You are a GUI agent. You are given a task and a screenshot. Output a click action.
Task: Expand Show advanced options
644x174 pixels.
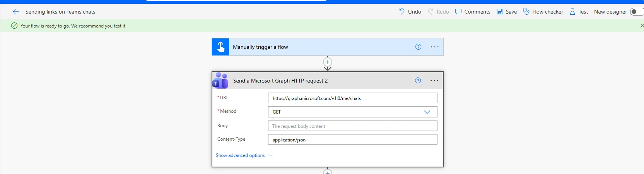pos(244,155)
